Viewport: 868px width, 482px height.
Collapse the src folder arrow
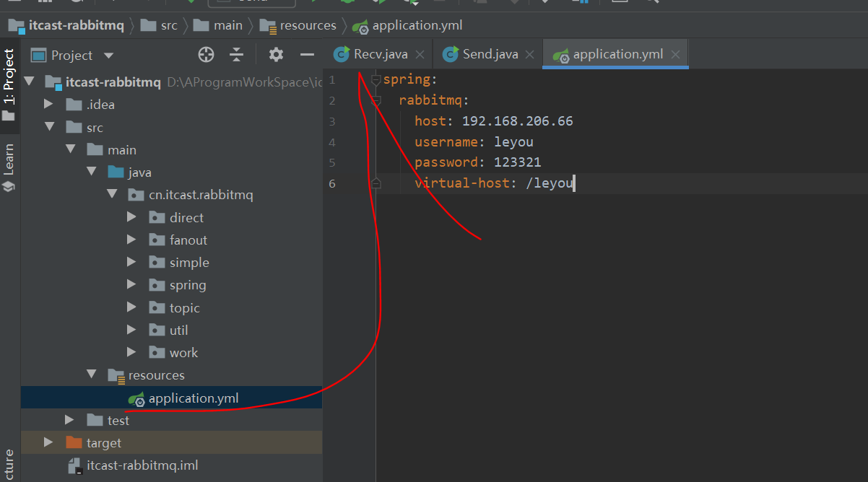point(49,127)
